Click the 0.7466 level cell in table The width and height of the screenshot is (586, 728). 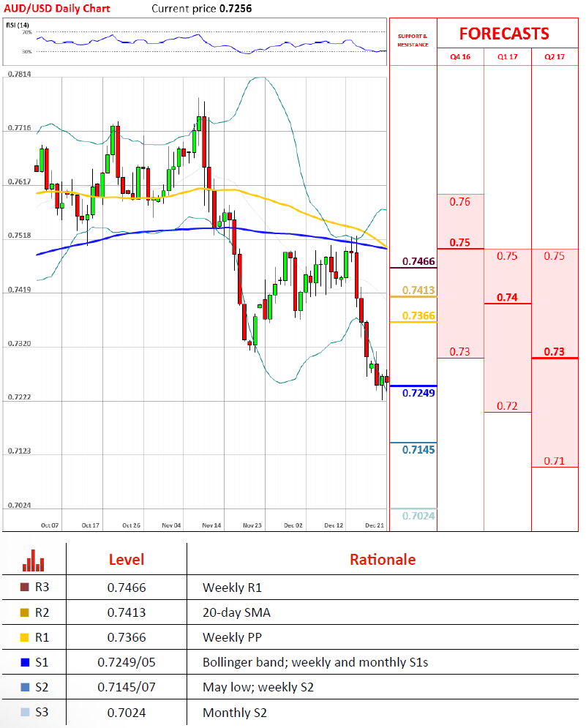pyautogui.click(x=127, y=588)
